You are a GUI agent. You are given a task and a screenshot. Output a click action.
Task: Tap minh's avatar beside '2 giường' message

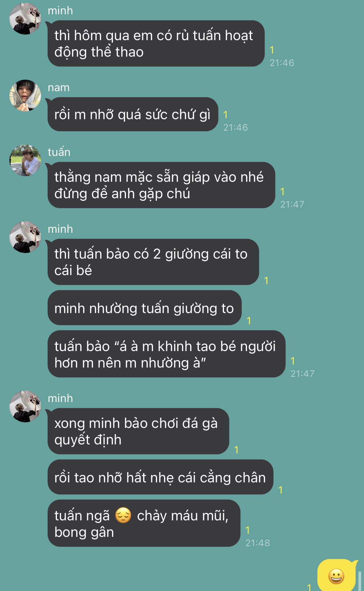click(x=25, y=237)
